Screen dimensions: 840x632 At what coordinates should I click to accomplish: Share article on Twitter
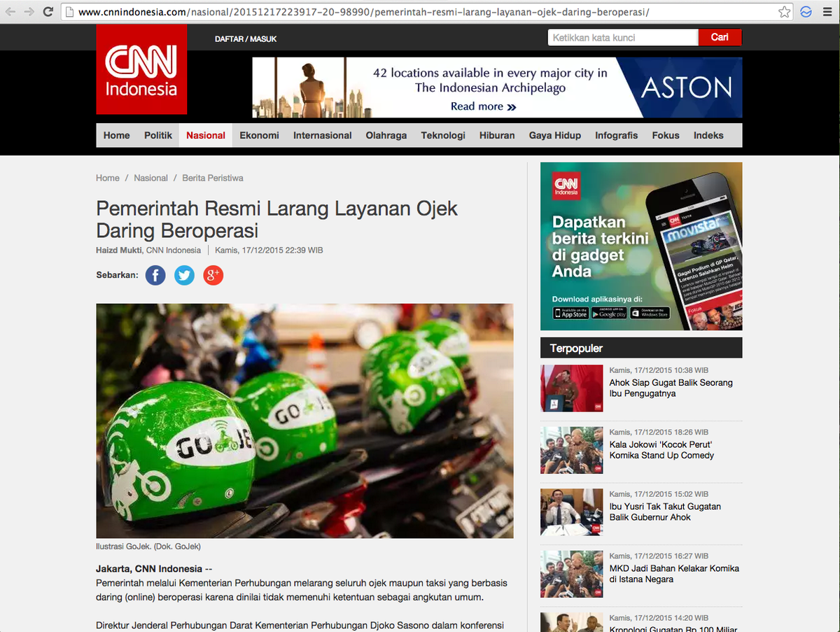click(184, 275)
